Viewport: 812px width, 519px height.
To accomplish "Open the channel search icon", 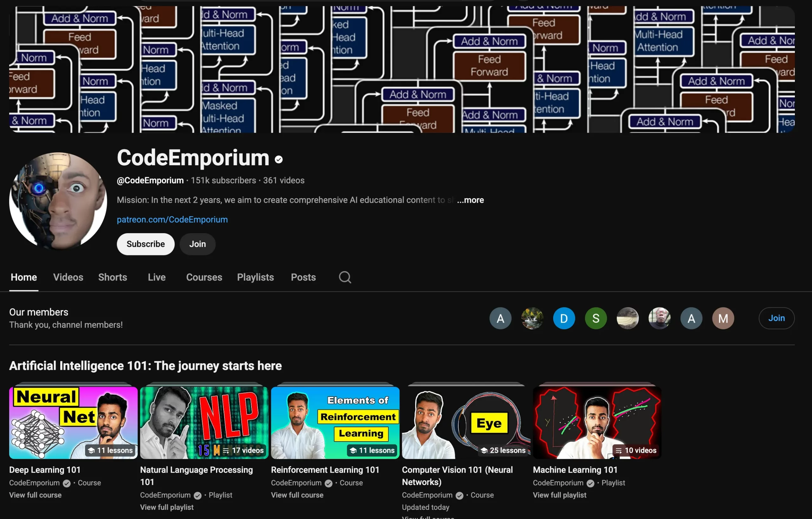I will (345, 277).
